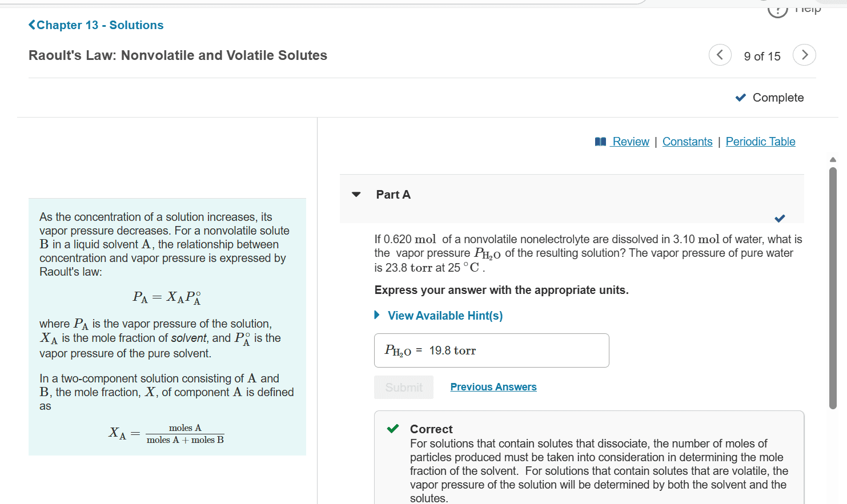Open the Periodic Table
This screenshot has height=504, width=847.
click(x=760, y=141)
